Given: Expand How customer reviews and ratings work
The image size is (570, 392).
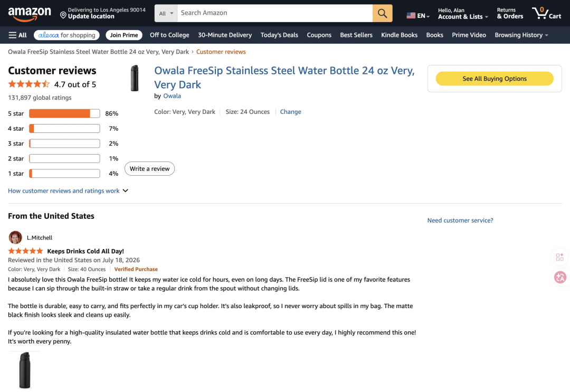Looking at the screenshot, I should (68, 191).
